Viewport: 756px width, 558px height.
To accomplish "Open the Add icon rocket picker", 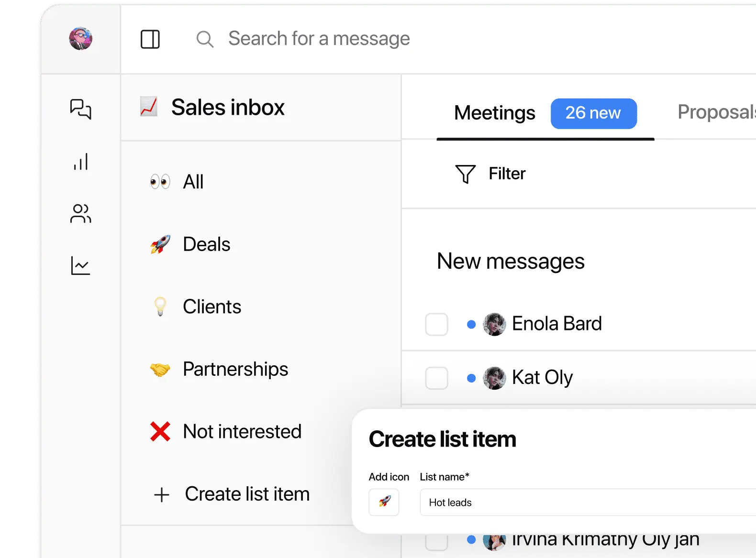I will 384,502.
